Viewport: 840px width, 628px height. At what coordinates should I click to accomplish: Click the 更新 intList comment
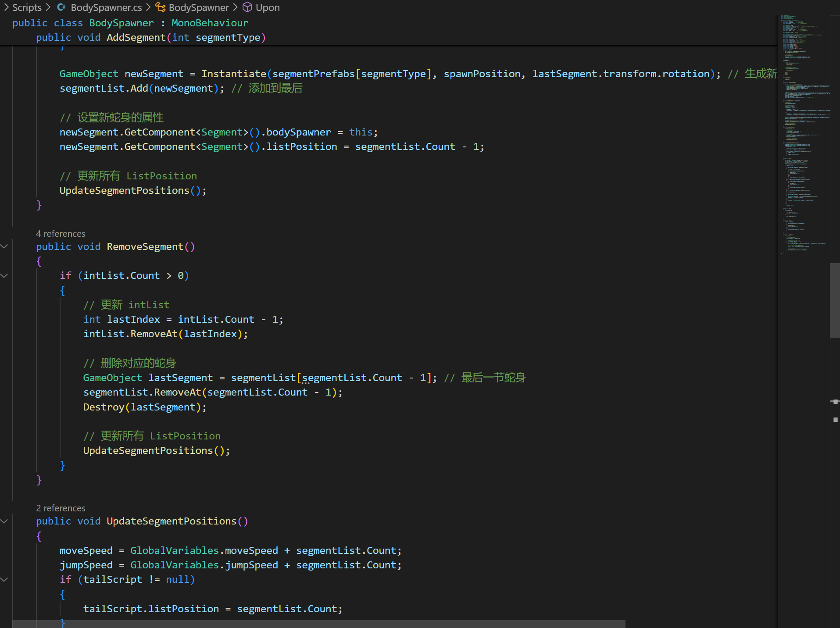pos(126,305)
